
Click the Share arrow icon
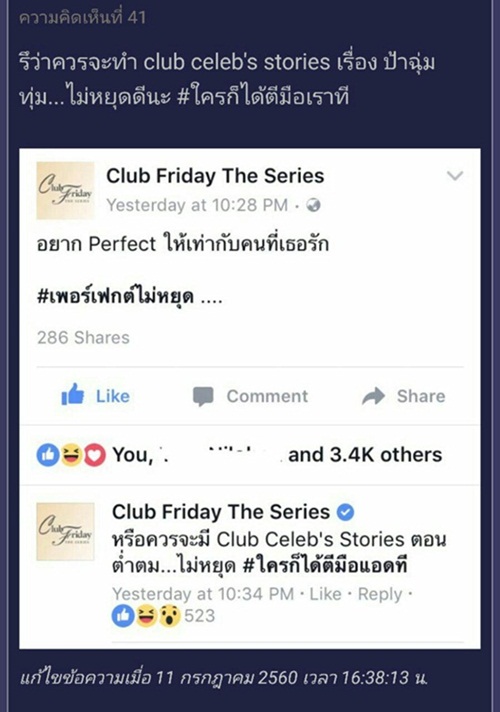pos(373,396)
